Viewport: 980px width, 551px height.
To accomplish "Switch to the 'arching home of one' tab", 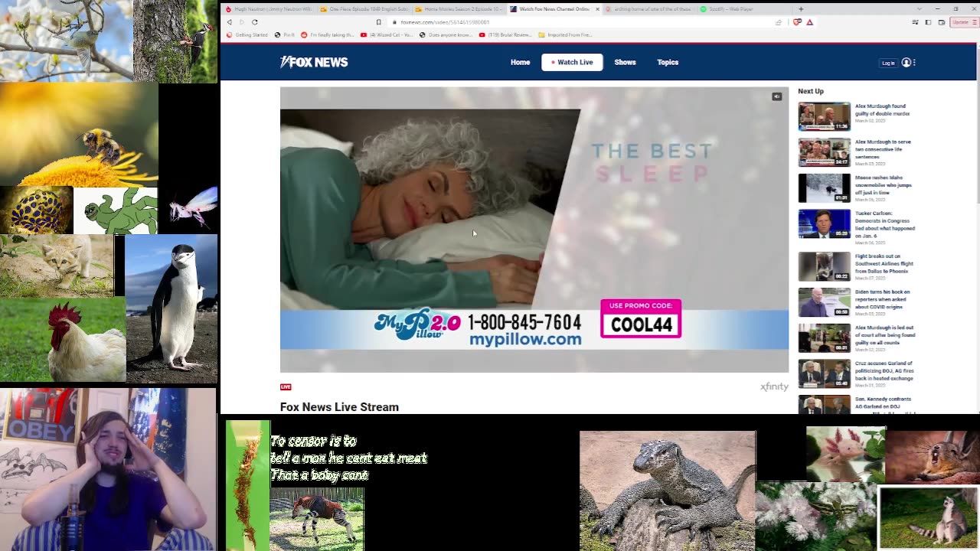I will [648, 9].
